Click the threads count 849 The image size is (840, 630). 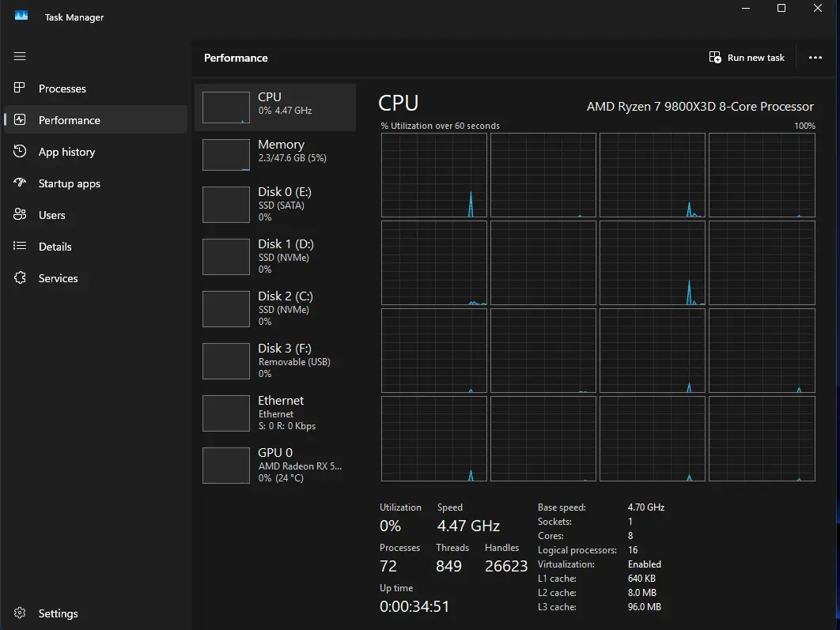click(448, 566)
